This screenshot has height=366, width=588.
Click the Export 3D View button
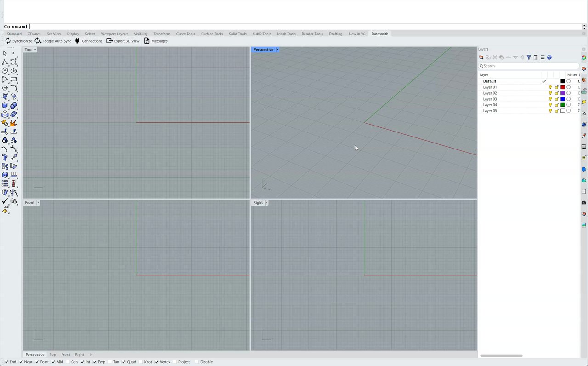coord(123,41)
